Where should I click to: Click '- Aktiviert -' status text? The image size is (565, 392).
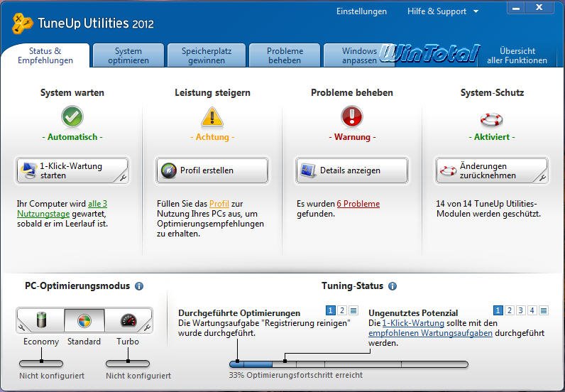point(492,137)
